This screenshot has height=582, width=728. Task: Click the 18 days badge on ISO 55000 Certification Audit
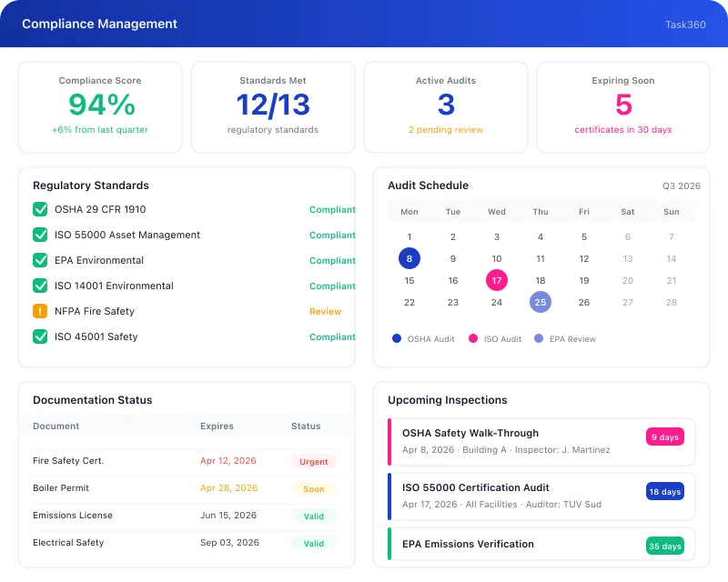tap(664, 491)
